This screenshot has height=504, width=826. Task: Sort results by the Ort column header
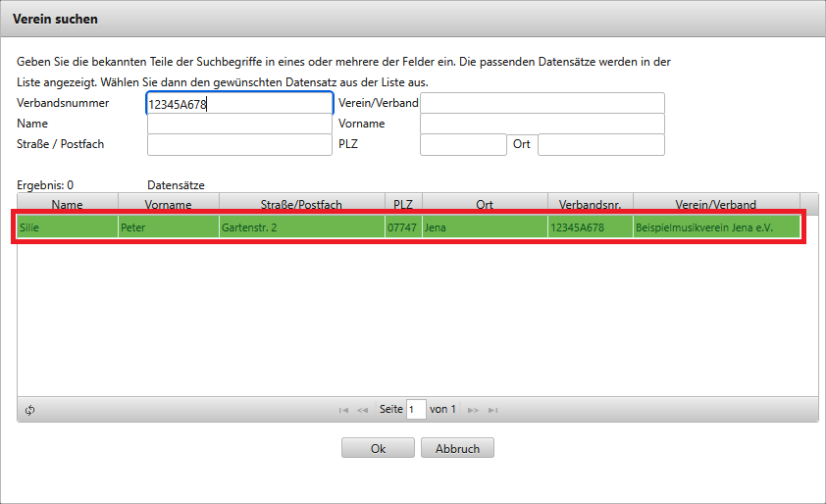coord(484,204)
